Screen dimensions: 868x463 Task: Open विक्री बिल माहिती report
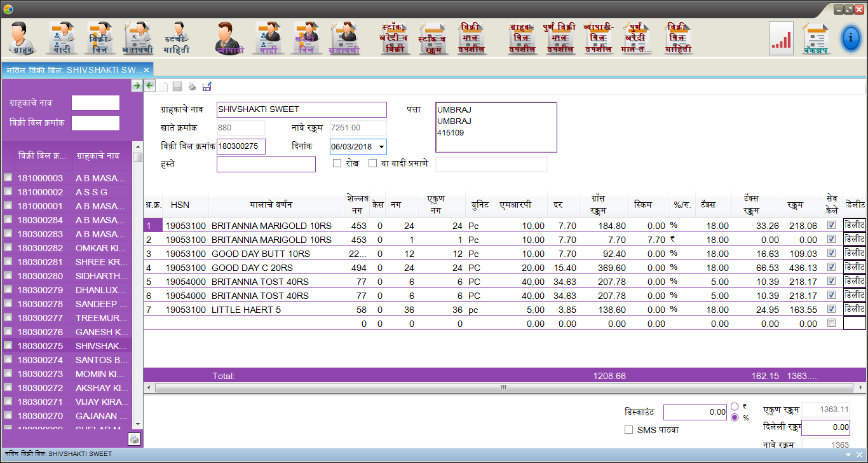pos(678,38)
